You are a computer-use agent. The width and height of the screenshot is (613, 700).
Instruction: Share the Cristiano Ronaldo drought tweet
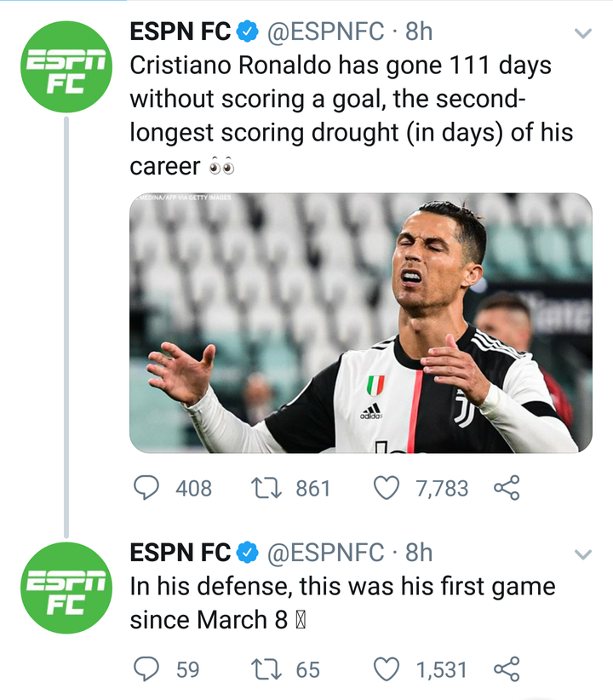(506, 488)
